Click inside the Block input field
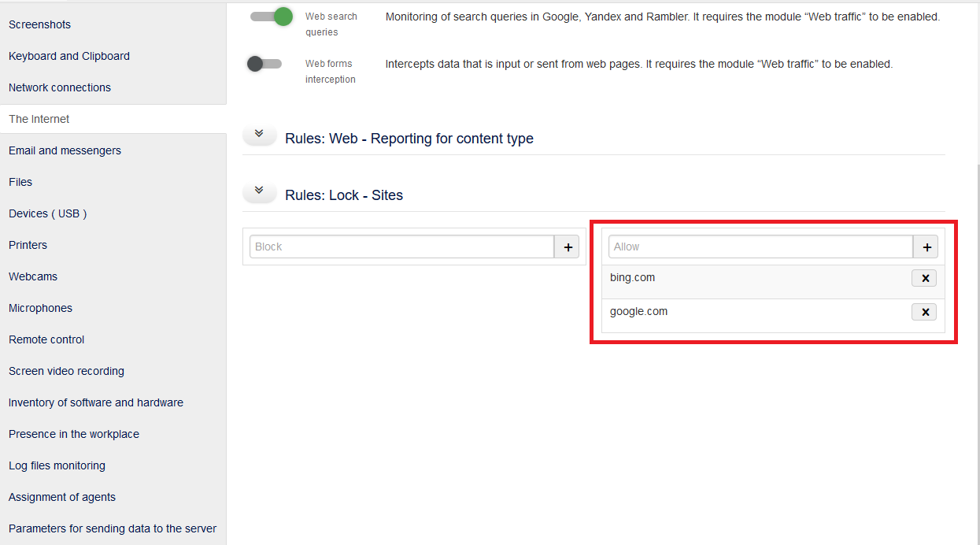 [x=401, y=247]
